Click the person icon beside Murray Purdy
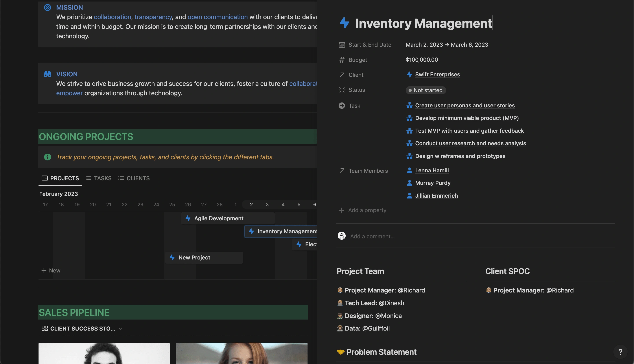 click(x=409, y=183)
